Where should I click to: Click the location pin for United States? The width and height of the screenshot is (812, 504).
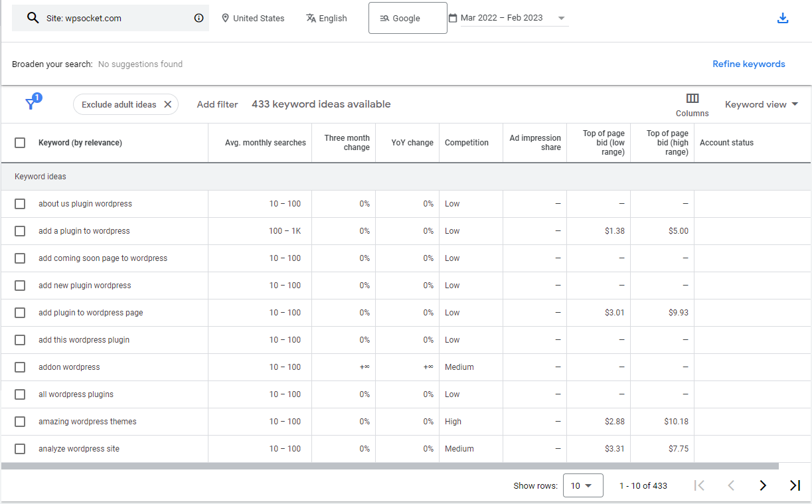coord(226,19)
